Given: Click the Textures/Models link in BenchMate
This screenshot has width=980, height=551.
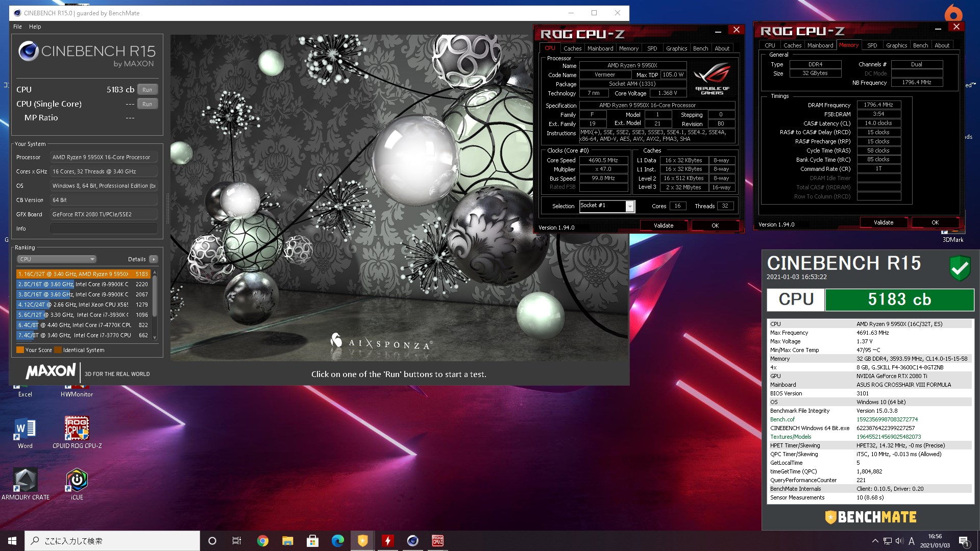Looking at the screenshot, I should click(791, 437).
